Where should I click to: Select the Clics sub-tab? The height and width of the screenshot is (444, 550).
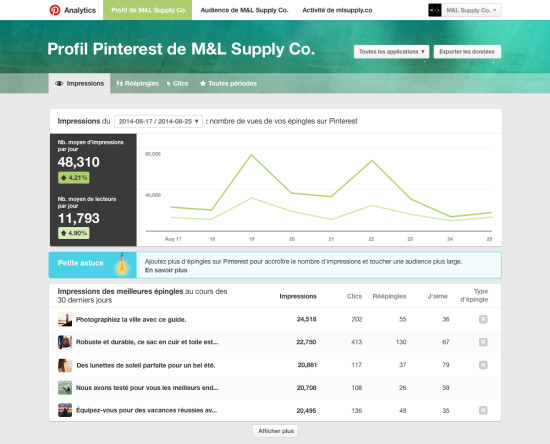tap(177, 83)
